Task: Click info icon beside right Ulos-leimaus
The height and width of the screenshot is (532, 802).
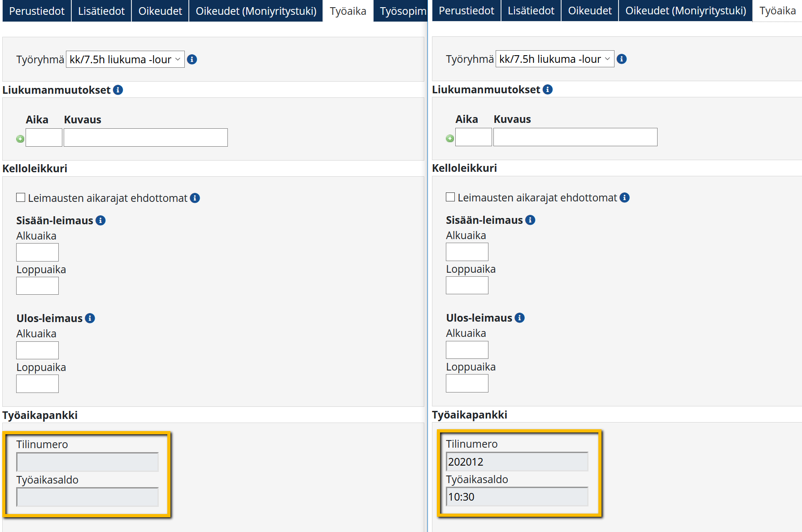Action: point(520,318)
